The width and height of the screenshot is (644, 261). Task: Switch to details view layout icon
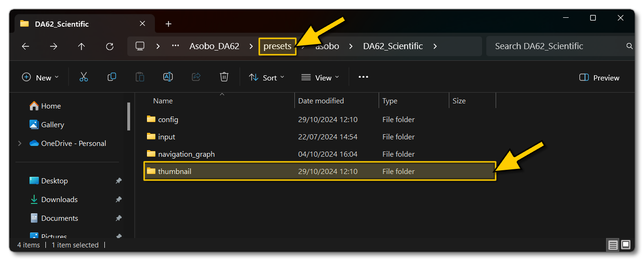click(x=613, y=245)
